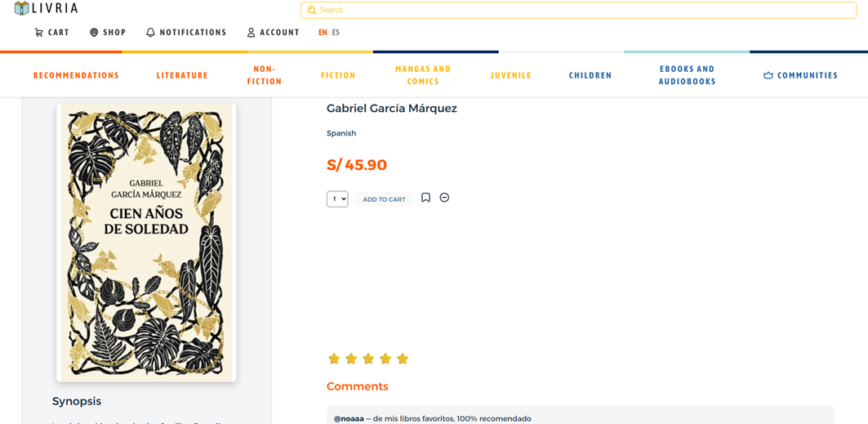Viewport: 868px width, 424px height.
Task: Click the Spanish language label
Action: (x=341, y=133)
